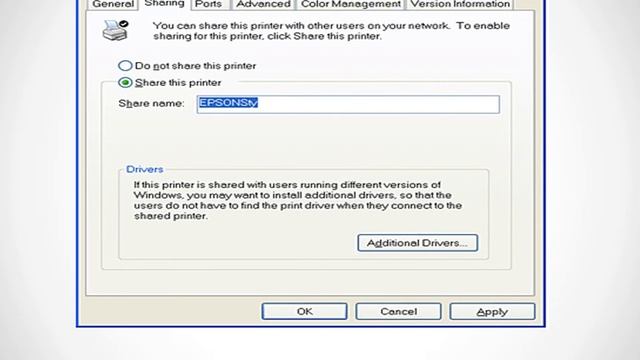Open the Advanced tab

point(263,4)
